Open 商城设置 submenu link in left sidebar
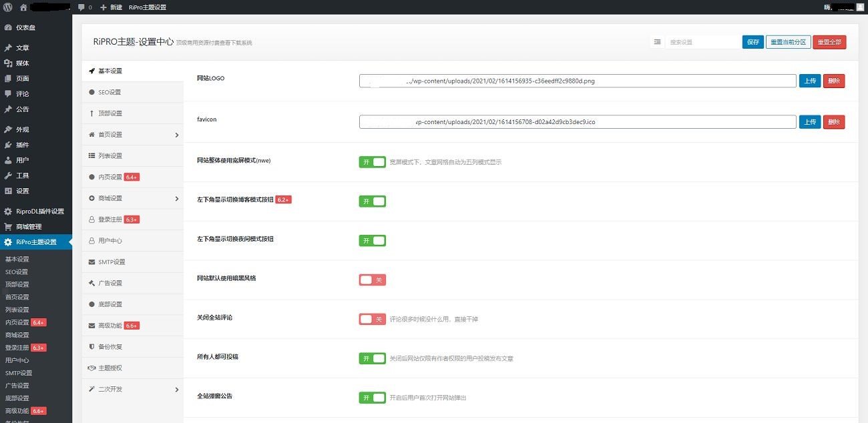Viewport: 868px width, 423px height. tap(17, 335)
